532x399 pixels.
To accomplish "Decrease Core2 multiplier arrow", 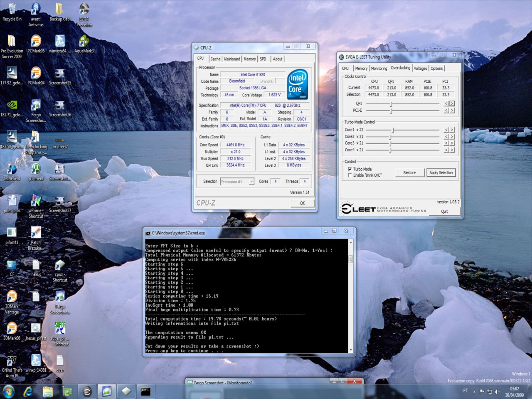I will 446,136.
